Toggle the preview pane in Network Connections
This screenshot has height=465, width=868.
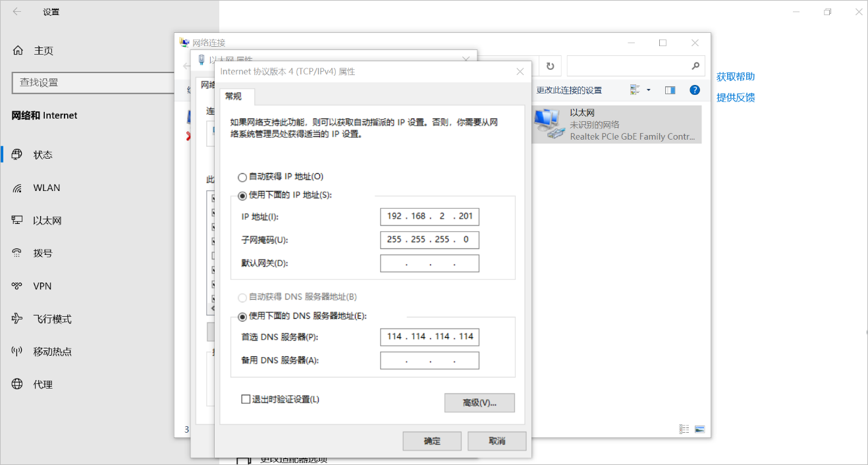(x=670, y=90)
